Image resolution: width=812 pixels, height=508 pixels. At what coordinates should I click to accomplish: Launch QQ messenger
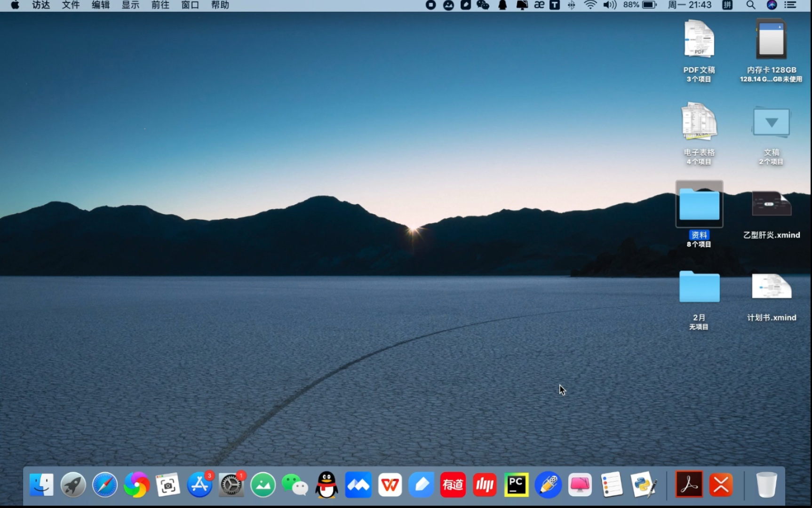point(326,484)
